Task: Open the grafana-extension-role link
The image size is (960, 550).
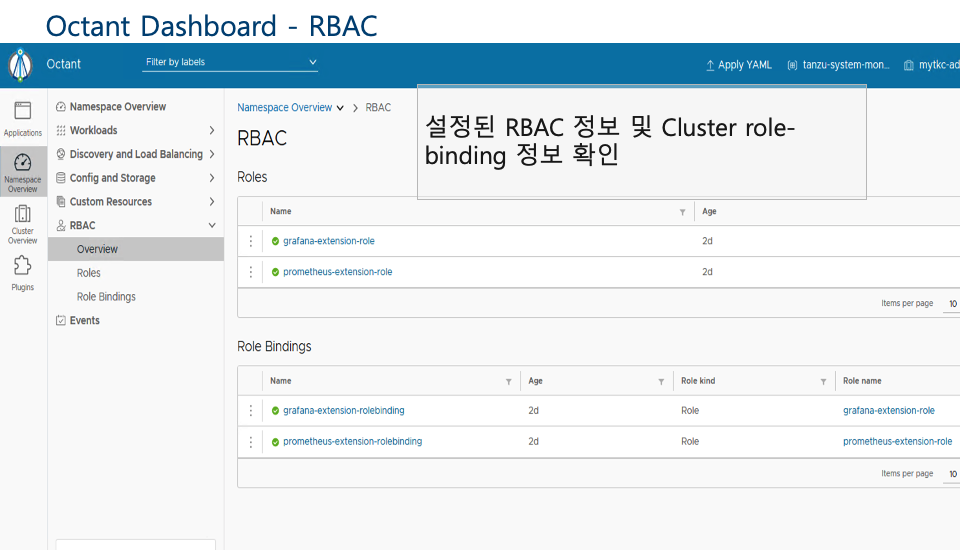Action: tap(329, 241)
